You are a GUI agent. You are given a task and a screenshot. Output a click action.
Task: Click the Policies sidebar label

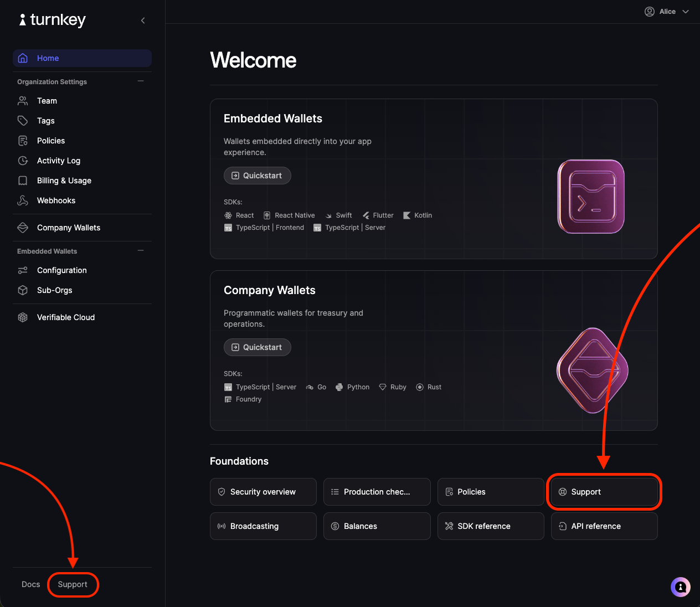coord(51,141)
